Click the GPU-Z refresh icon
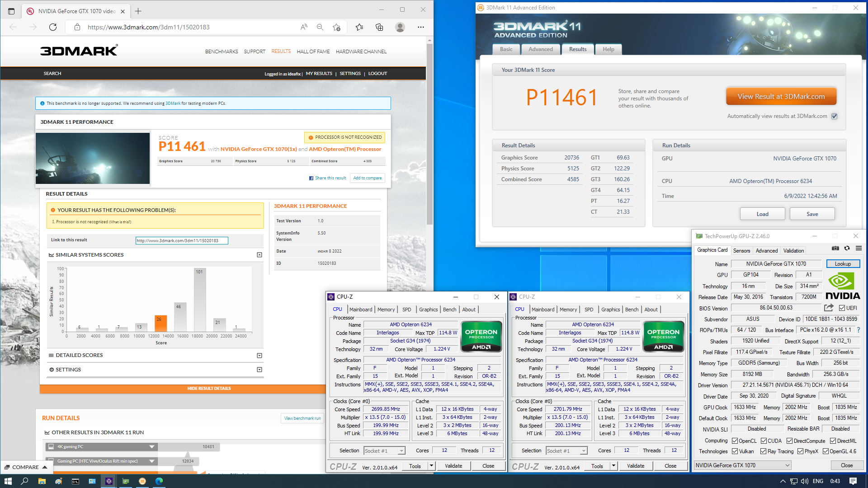The height and width of the screenshot is (488, 868). [x=847, y=248]
